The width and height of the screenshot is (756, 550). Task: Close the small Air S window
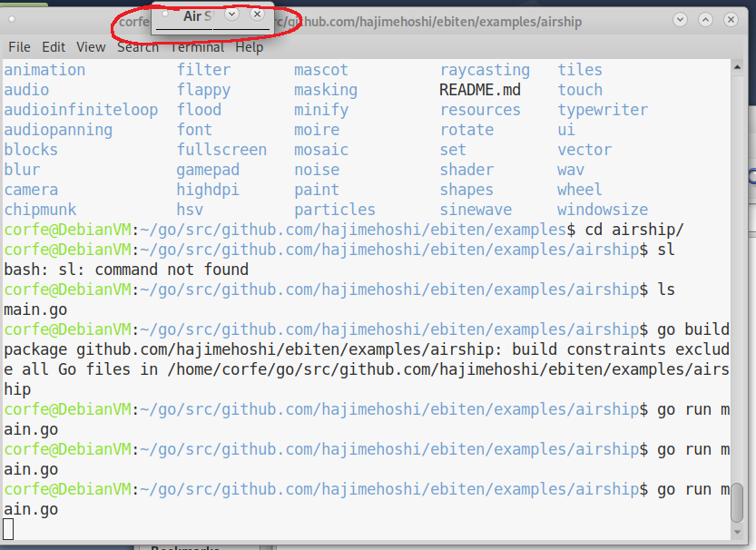258,15
